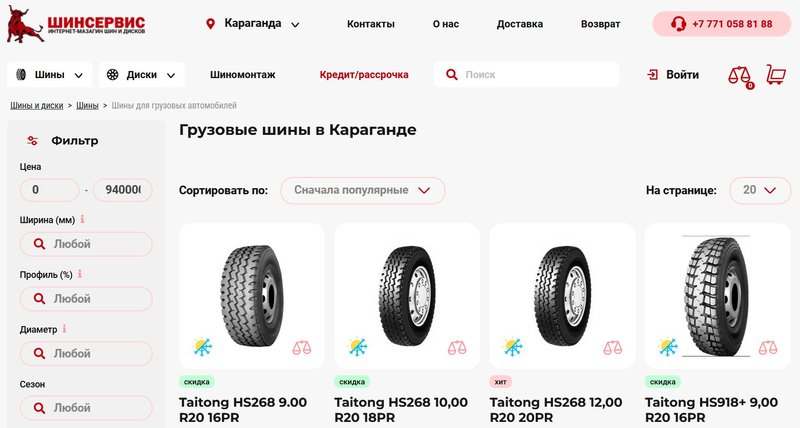Image resolution: width=800 pixels, height=428 pixels.
Task: Add Taitong HS918+ tire to comparison
Action: (768, 348)
